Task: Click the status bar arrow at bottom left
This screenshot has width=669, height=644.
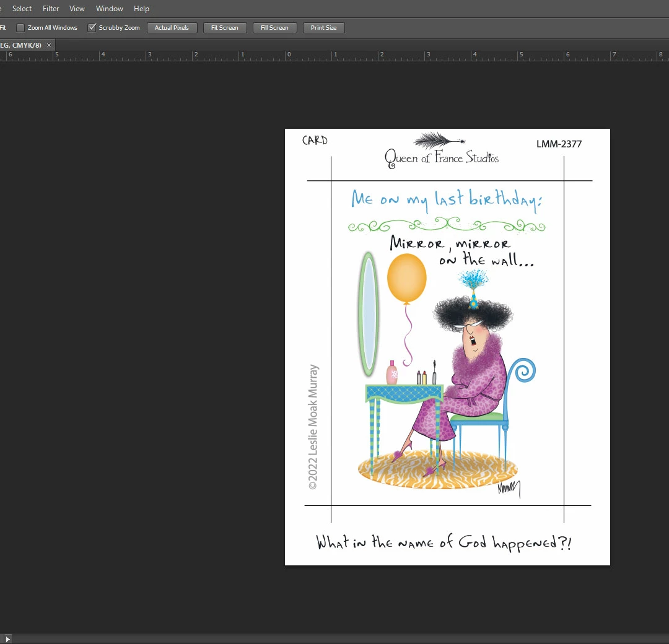Action: [x=7, y=638]
